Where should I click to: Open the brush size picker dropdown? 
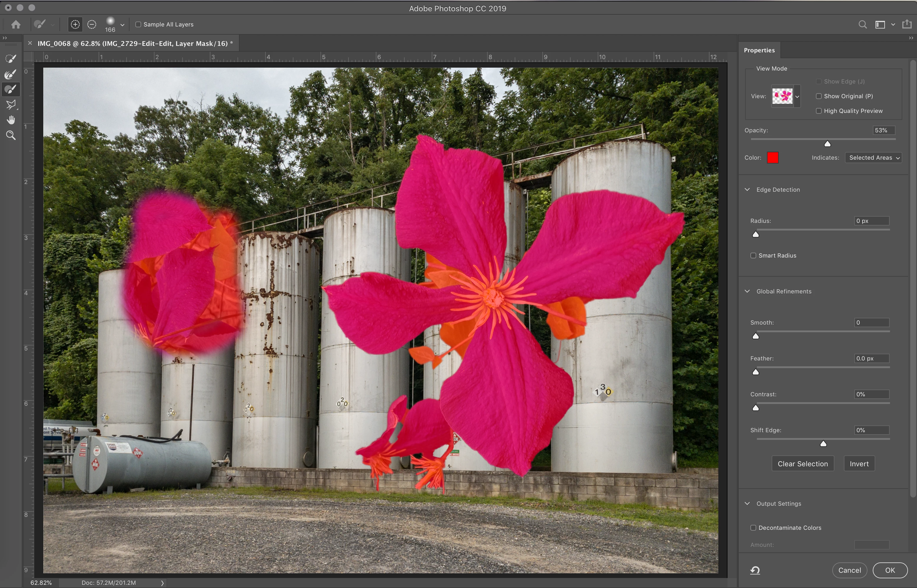[x=122, y=25]
